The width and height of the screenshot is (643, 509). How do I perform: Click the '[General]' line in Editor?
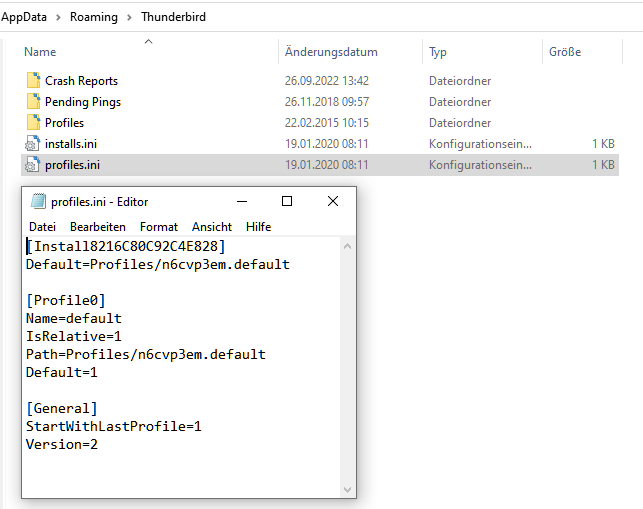click(62, 409)
